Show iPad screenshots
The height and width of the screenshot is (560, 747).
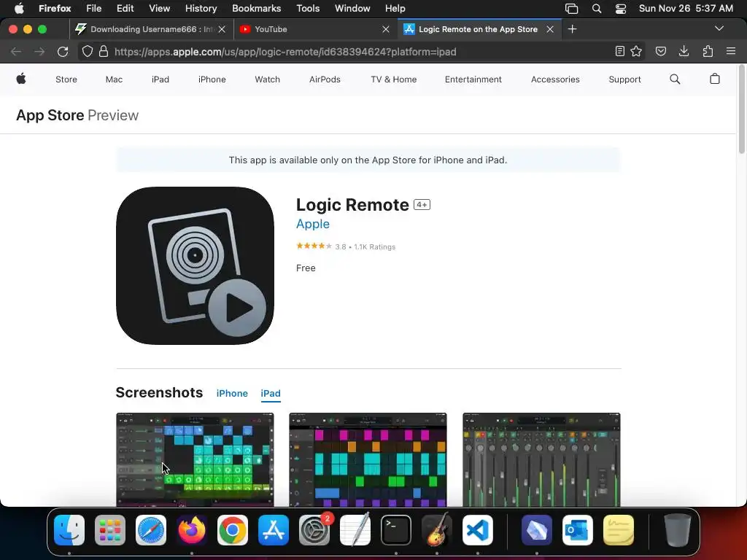271,393
